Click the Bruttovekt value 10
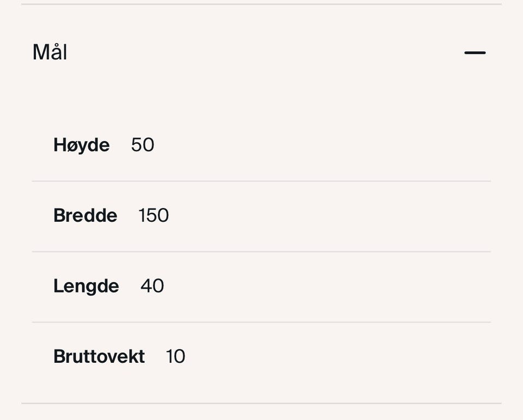The image size is (523, 420). (x=175, y=356)
